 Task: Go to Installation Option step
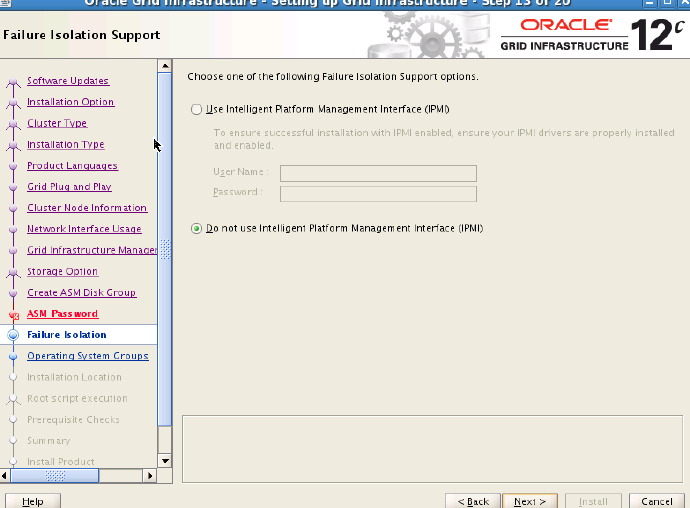70,102
